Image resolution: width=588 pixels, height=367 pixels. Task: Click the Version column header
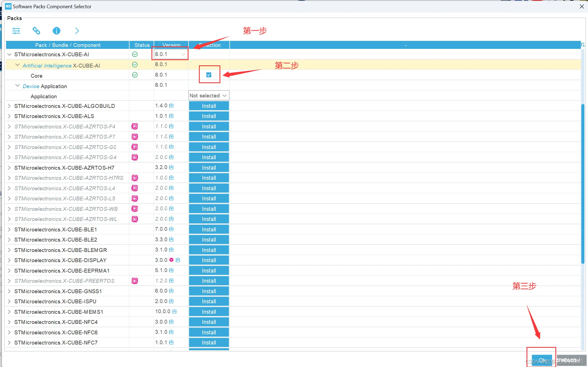[171, 45]
